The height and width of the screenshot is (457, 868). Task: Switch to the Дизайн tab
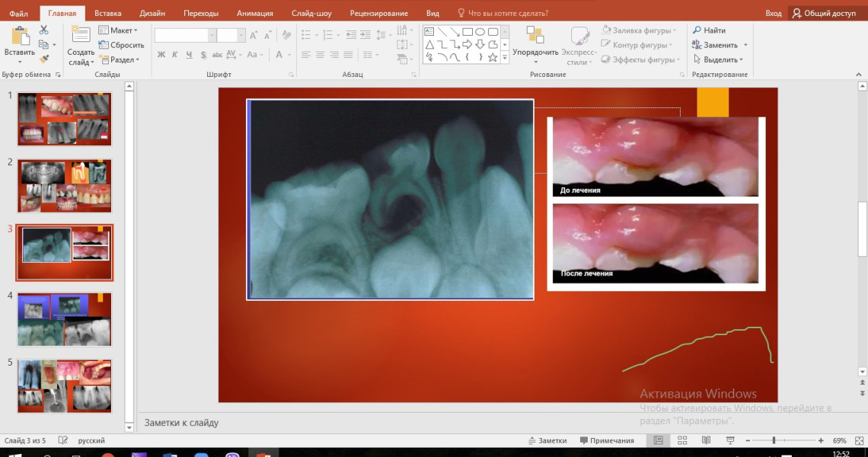152,13
